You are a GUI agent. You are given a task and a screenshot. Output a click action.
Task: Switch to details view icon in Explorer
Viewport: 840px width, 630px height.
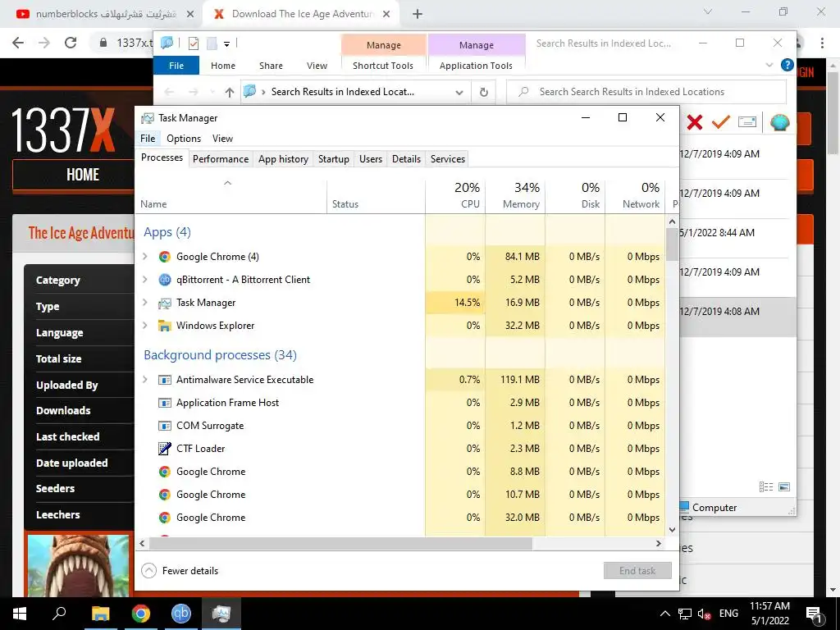[x=766, y=486]
